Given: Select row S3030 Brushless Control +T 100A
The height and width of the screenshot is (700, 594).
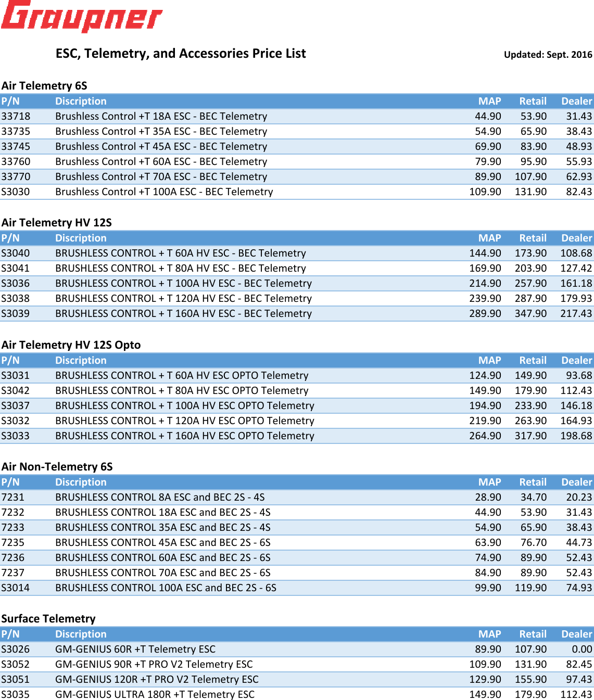Looking at the screenshot, I should point(156,192).
